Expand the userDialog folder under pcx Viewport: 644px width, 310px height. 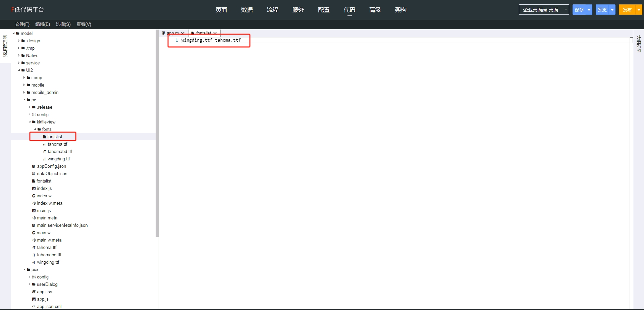30,284
